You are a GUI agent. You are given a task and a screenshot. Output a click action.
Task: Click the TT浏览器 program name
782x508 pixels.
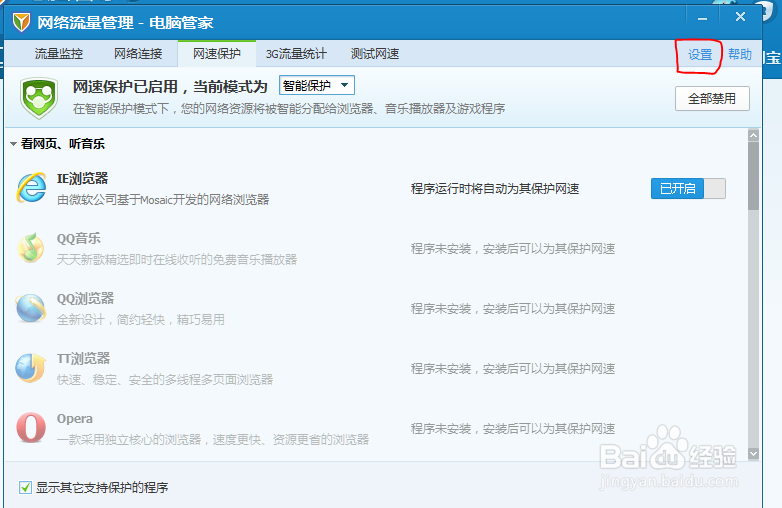click(83, 358)
